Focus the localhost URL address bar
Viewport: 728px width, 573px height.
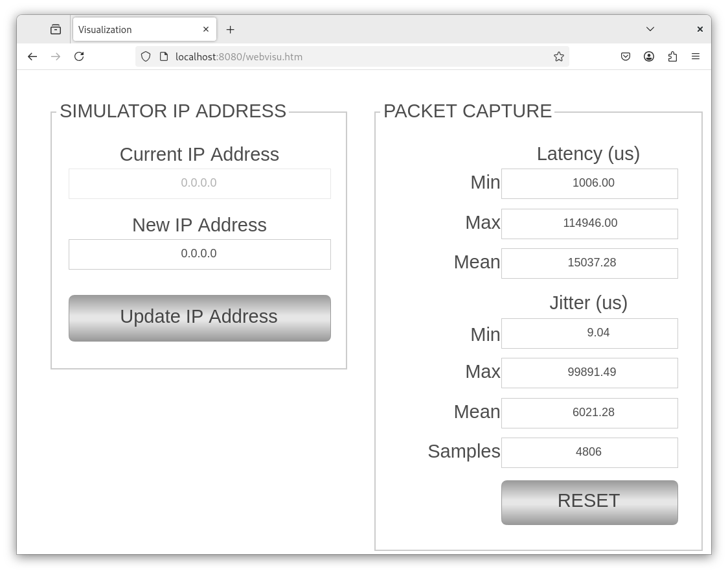[356, 56]
